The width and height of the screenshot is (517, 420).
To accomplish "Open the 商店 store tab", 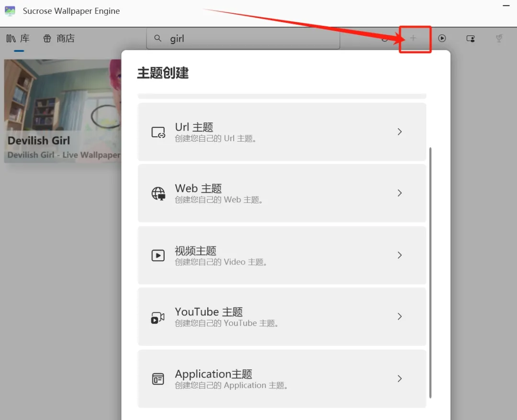I will (x=59, y=39).
